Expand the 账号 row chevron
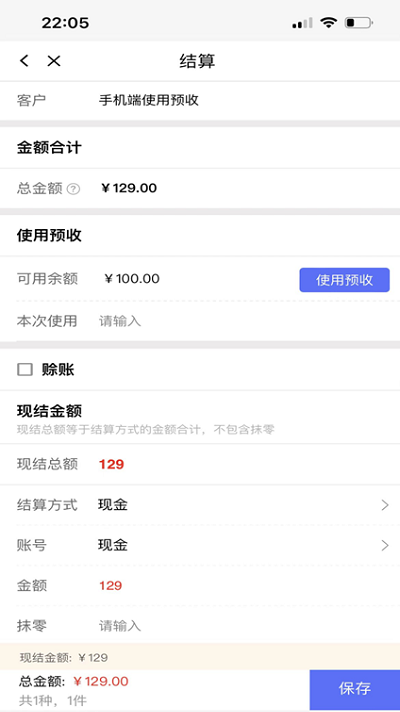400x712 pixels. pyautogui.click(x=385, y=545)
